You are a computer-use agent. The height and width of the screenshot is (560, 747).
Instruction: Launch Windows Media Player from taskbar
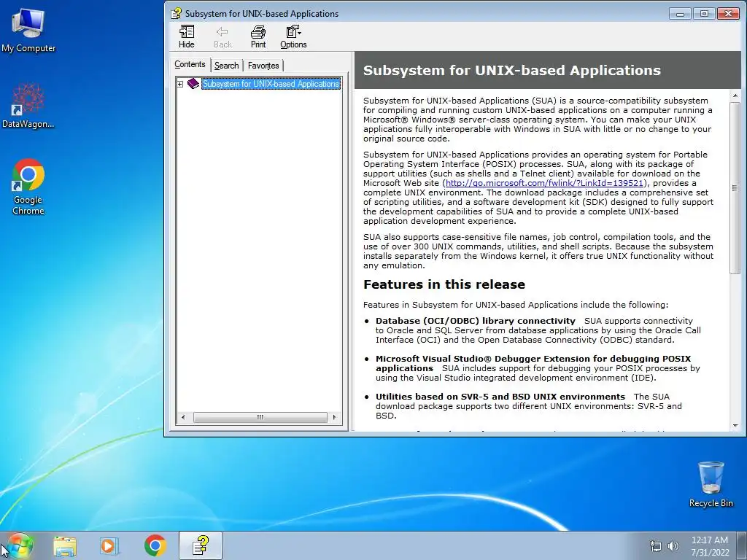tap(109, 546)
